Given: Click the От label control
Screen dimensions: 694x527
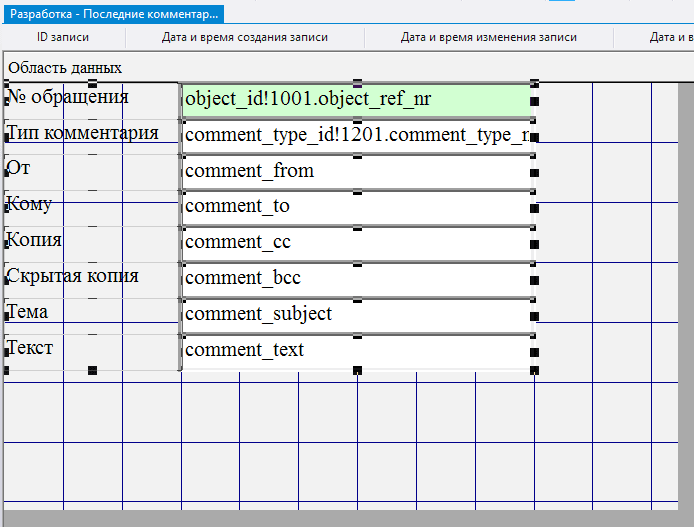Looking at the screenshot, I should click(19, 168).
